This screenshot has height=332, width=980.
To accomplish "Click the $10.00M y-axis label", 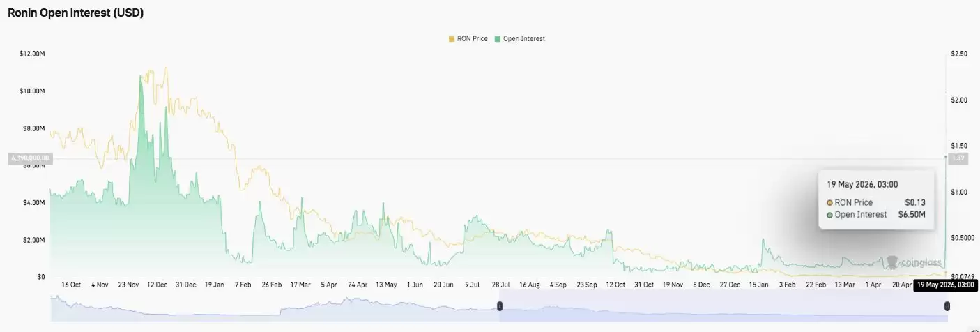I will point(33,91).
